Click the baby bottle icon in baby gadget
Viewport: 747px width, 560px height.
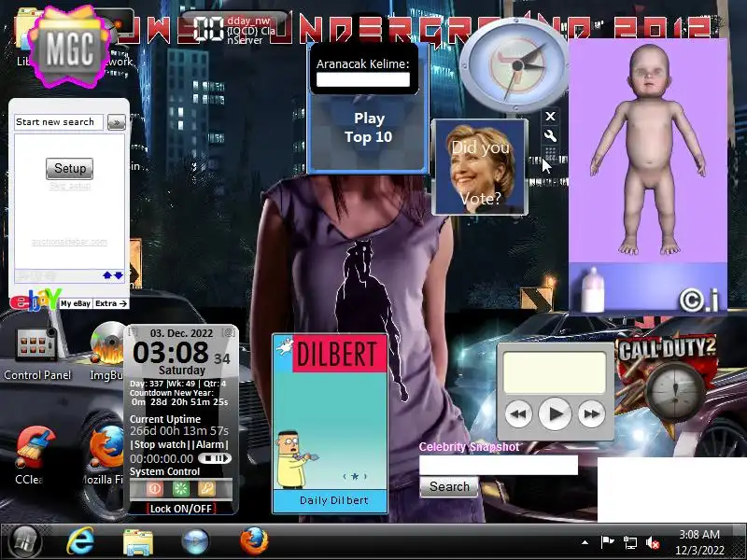tap(592, 289)
